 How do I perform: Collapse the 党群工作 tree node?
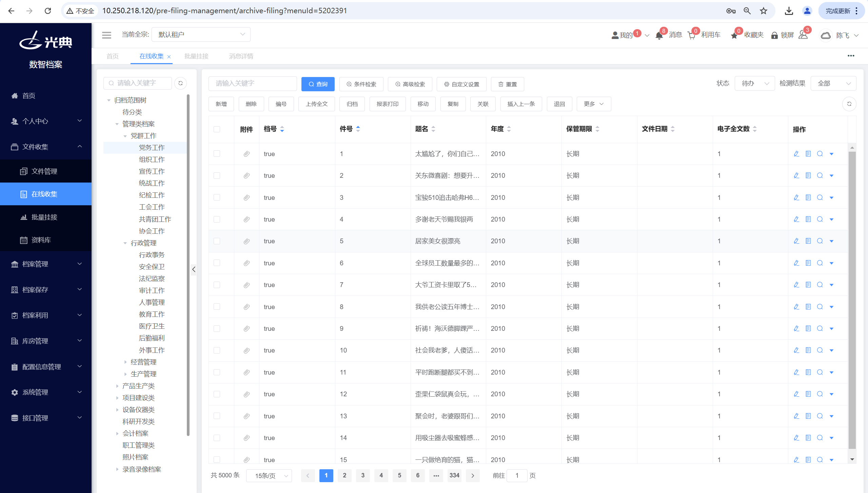pyautogui.click(x=125, y=136)
